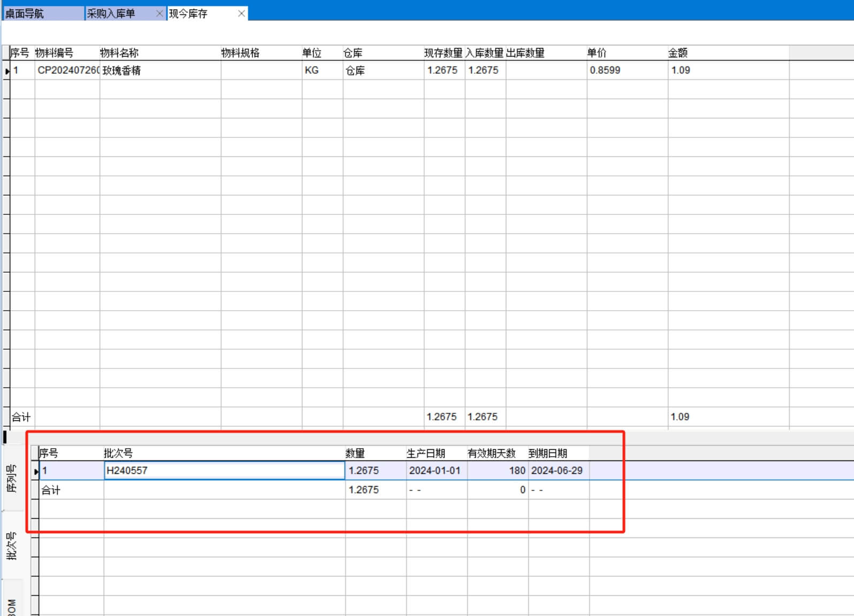The height and width of the screenshot is (616, 854).
Task: Select the 序列号 vertical side tab
Action: tap(12, 479)
